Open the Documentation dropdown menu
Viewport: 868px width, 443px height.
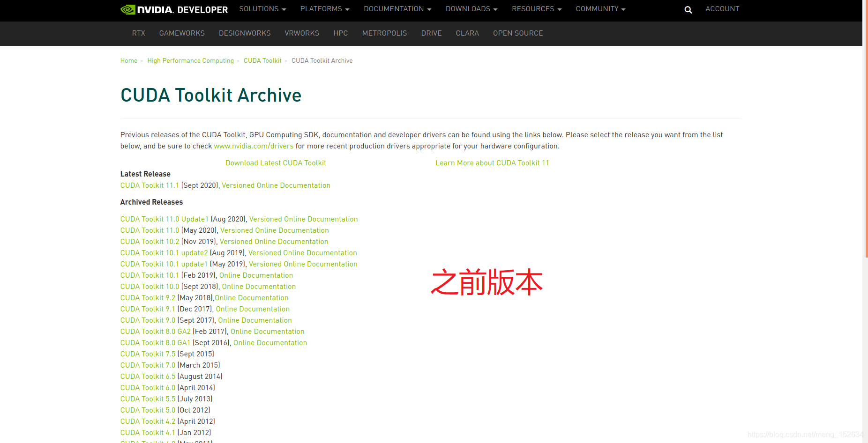click(397, 9)
